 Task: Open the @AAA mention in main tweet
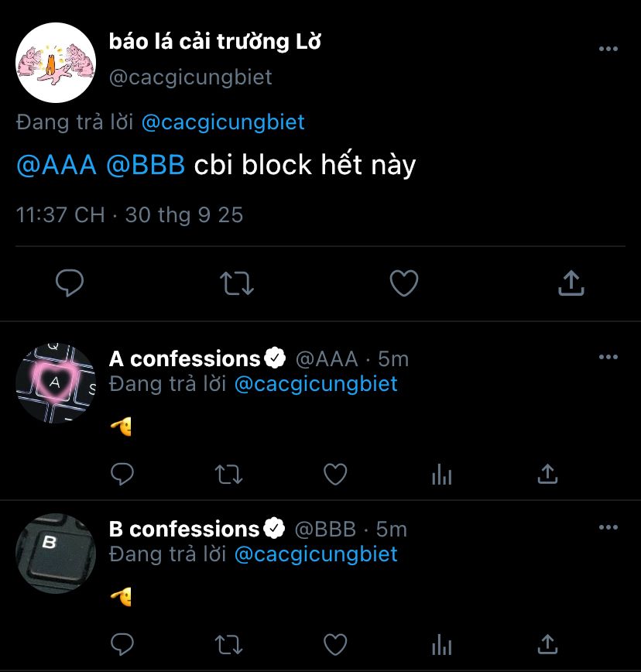point(57,165)
